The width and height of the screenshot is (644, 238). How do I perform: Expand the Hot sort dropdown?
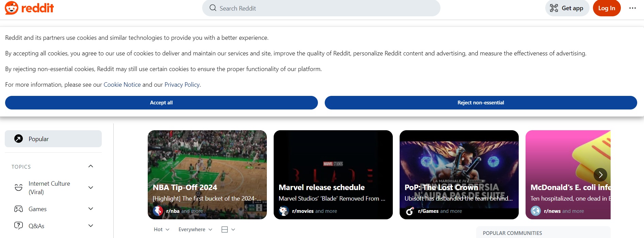(161, 230)
